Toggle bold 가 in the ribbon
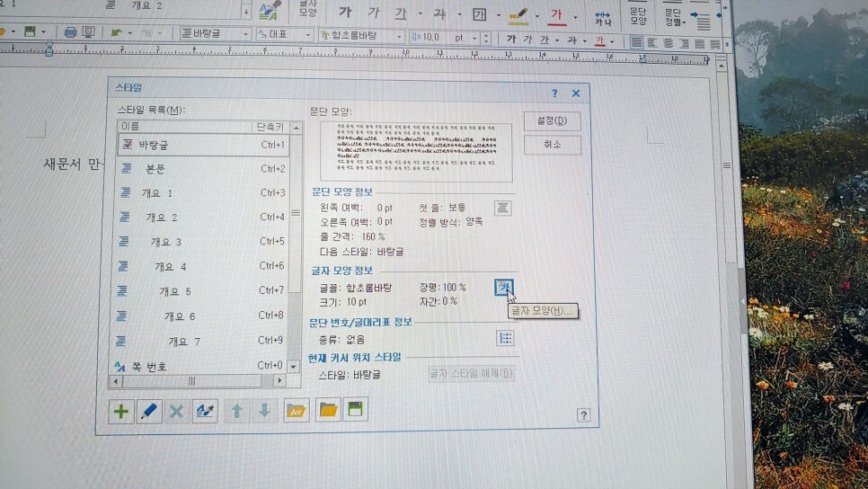The image size is (868, 489). [x=345, y=13]
